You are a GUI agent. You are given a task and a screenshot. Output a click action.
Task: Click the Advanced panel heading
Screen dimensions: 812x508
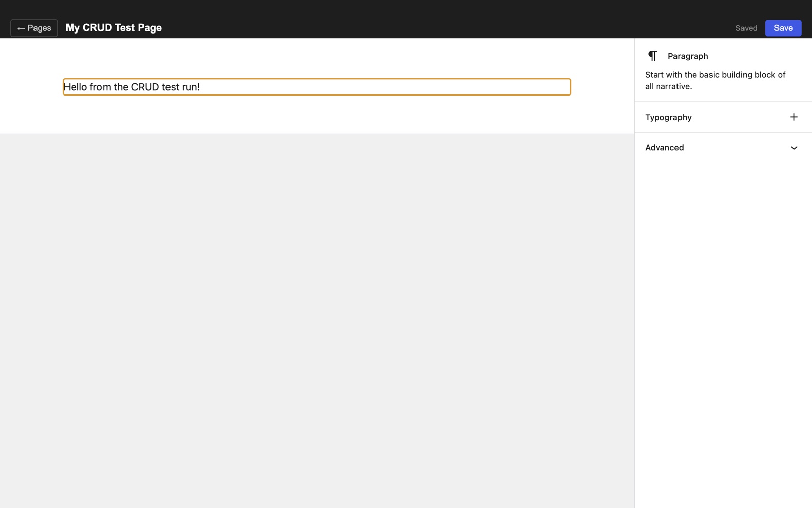point(664,148)
